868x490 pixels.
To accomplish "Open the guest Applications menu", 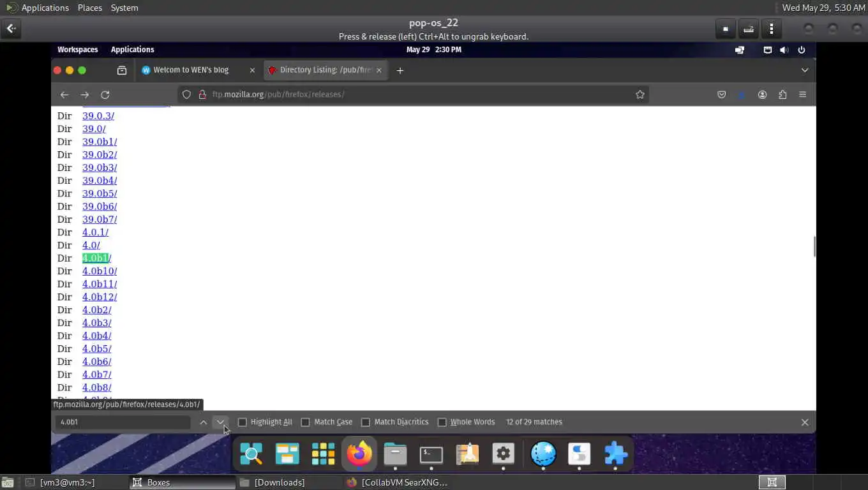I will tap(133, 50).
